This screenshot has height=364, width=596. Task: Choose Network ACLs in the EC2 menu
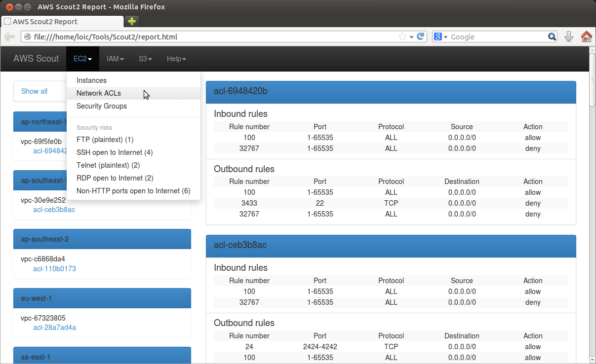tap(133, 93)
